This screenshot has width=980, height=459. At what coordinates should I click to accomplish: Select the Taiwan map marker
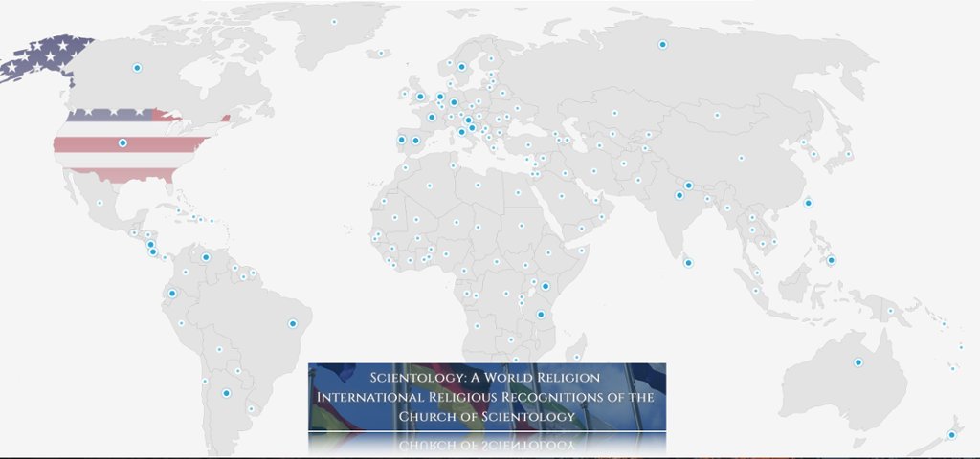click(808, 203)
